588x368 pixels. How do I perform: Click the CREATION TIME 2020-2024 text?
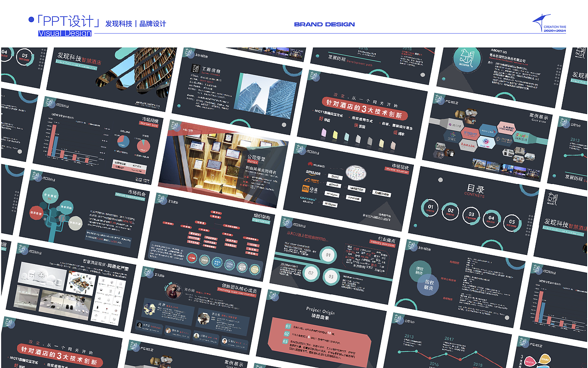click(554, 29)
